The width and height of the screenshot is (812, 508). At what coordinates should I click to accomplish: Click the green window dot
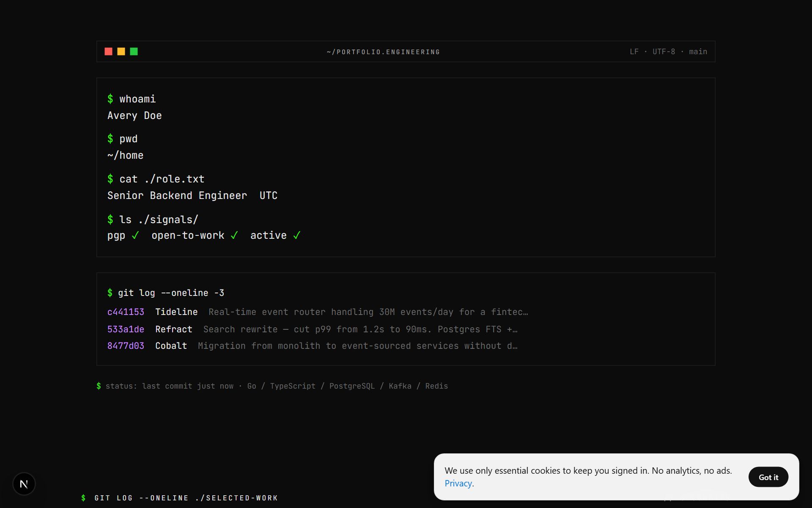tap(134, 52)
